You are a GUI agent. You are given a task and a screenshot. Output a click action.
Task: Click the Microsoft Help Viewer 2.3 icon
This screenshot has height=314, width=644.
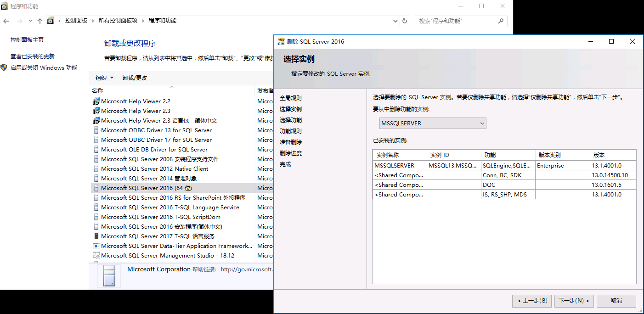[x=96, y=111]
